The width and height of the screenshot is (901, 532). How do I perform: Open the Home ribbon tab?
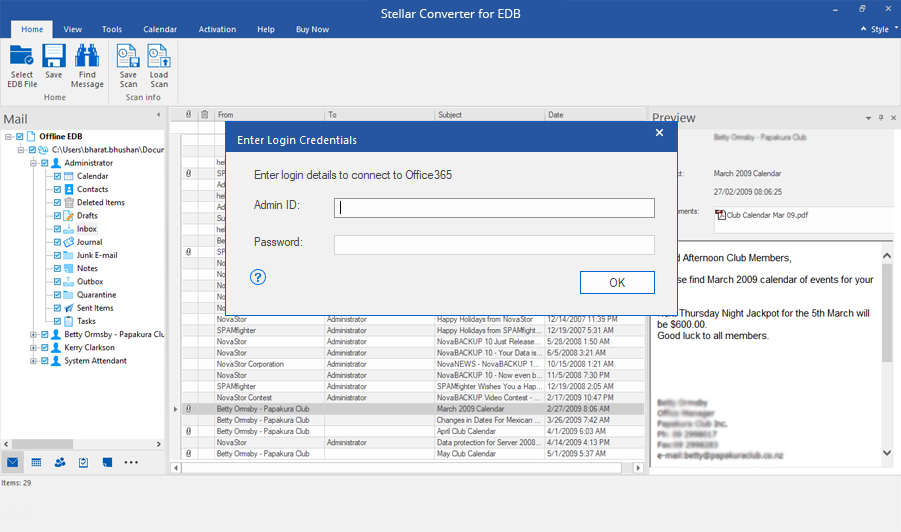(32, 29)
